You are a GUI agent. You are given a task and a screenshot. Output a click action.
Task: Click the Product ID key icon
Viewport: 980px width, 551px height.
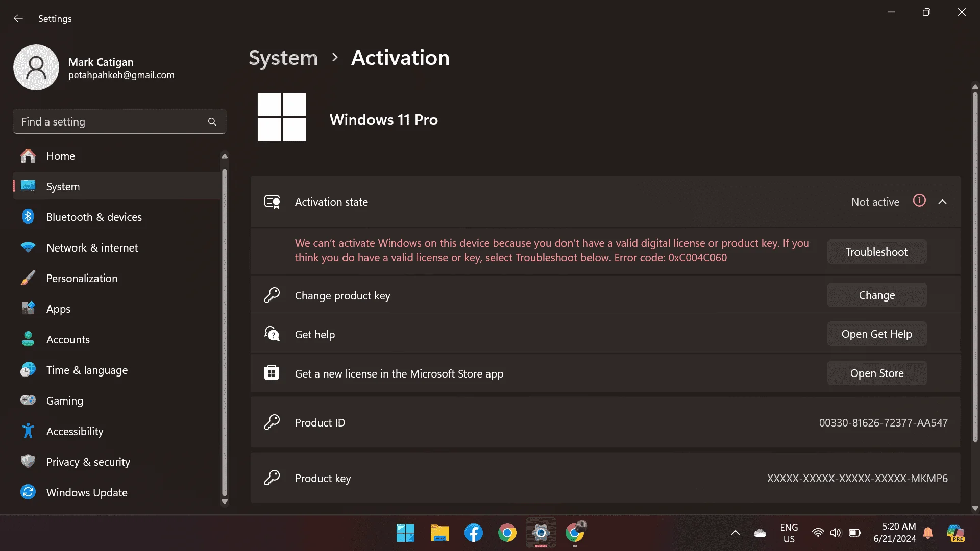coord(272,422)
